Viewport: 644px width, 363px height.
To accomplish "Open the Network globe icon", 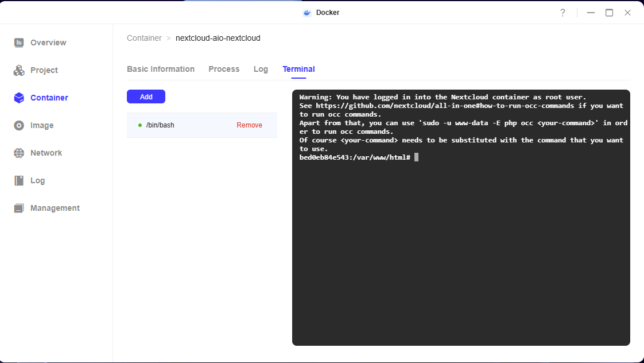I will [x=19, y=153].
